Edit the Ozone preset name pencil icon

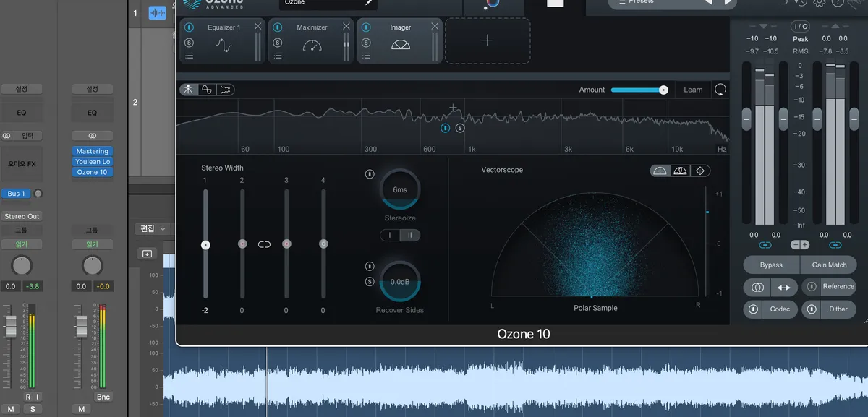point(369,3)
